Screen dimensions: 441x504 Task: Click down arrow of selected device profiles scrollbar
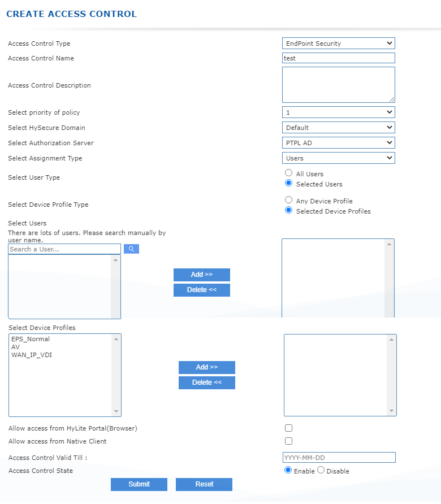coord(391,411)
